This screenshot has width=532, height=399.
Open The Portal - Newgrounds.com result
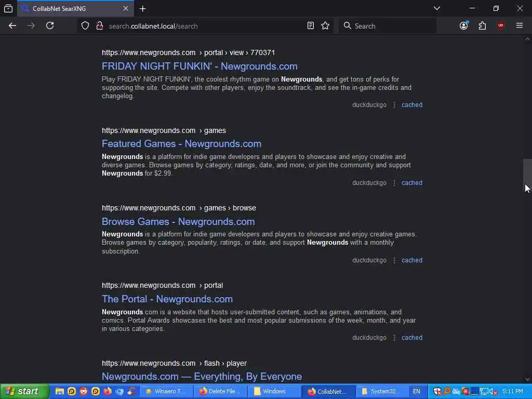point(167,299)
